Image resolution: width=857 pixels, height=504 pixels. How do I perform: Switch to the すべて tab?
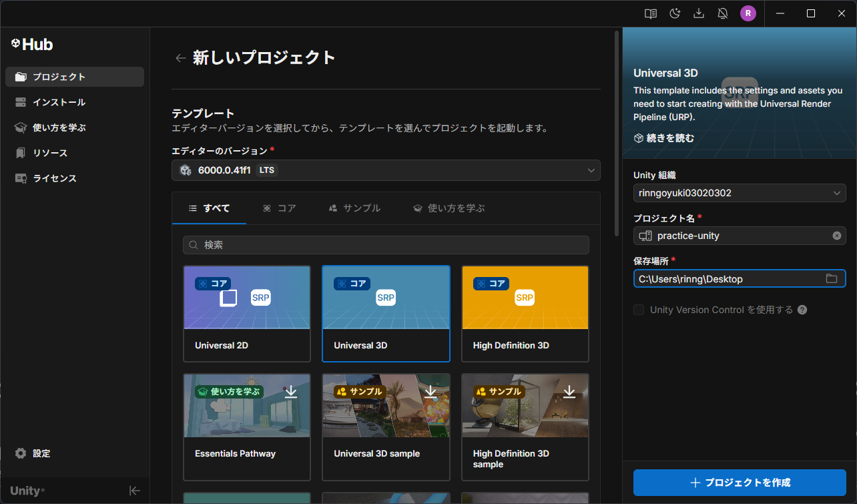pos(209,208)
